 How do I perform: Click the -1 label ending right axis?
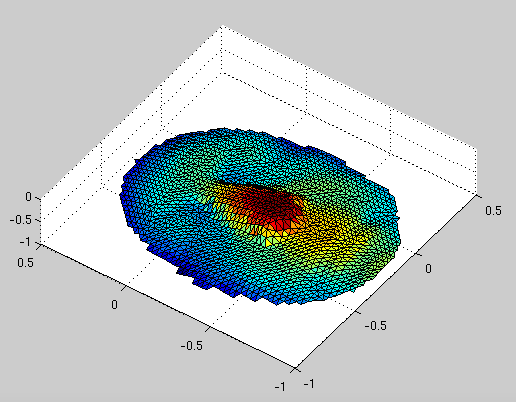(x=309, y=383)
